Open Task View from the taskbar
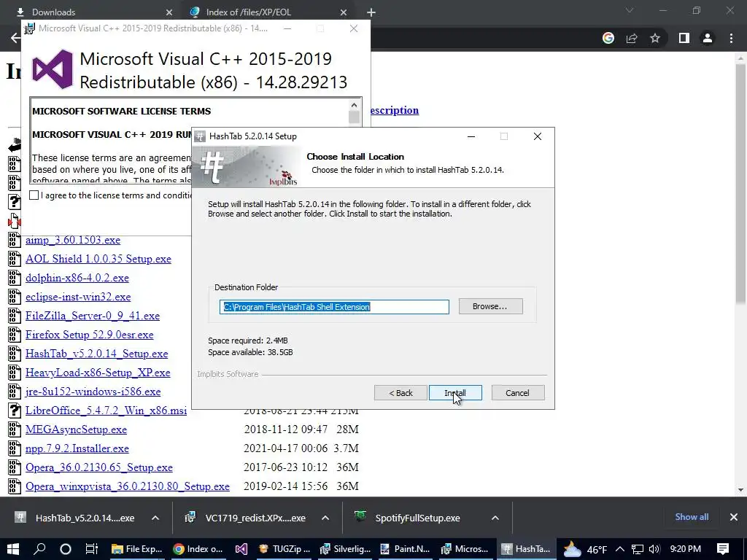Image resolution: width=747 pixels, height=560 pixels. coord(91,549)
